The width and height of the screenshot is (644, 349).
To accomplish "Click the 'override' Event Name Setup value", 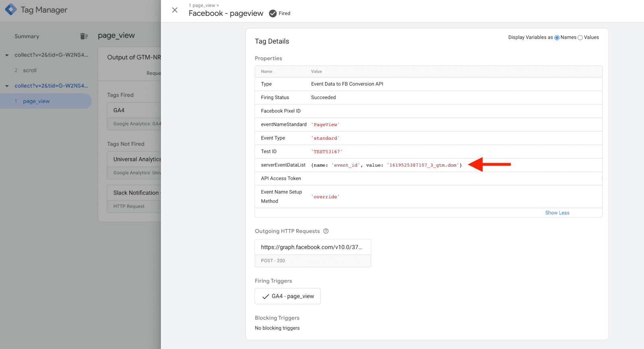I will click(x=325, y=197).
